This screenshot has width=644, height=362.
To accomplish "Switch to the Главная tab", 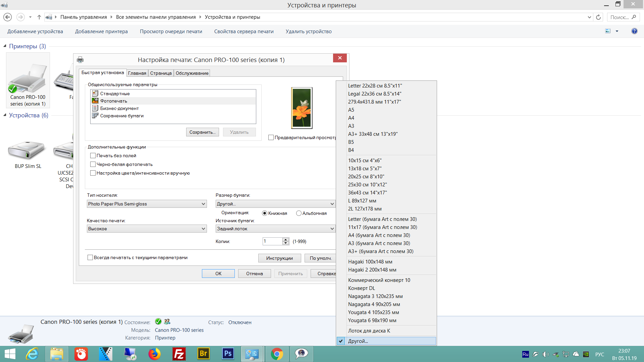I will 137,73.
